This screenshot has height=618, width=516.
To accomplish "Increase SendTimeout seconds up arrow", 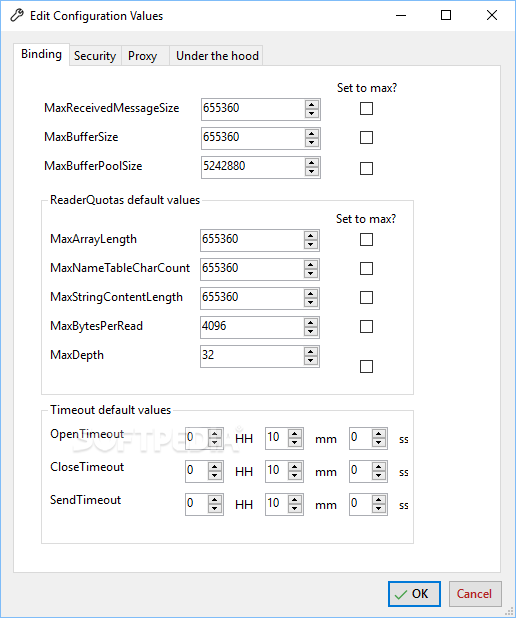I will click(378, 500).
